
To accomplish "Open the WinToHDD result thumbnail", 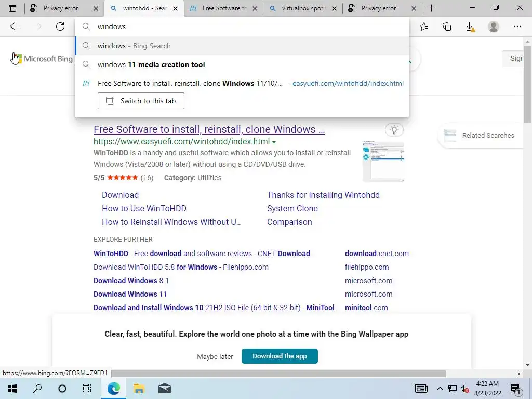I will (383, 162).
